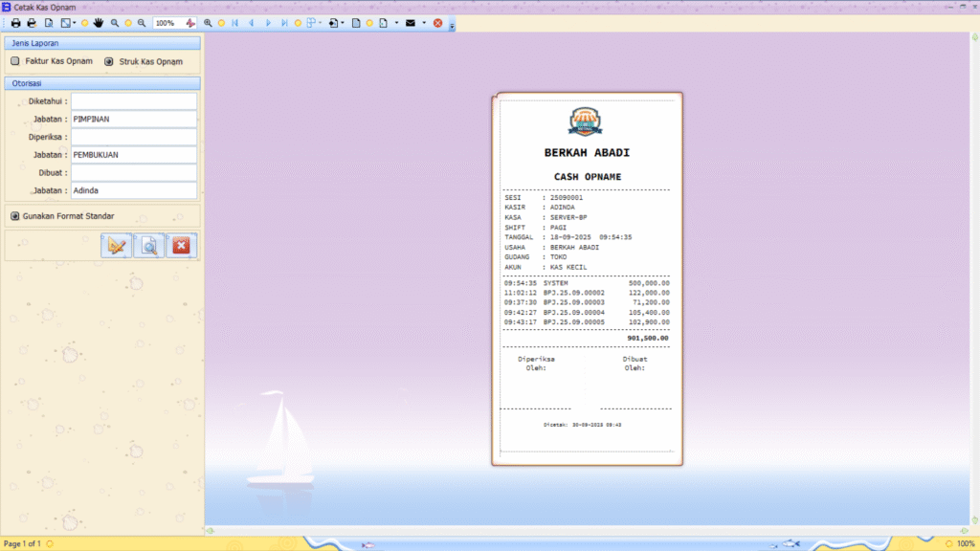Select Struk Kas Opnam report type
Viewport: 980px width, 551px height.
point(108,61)
